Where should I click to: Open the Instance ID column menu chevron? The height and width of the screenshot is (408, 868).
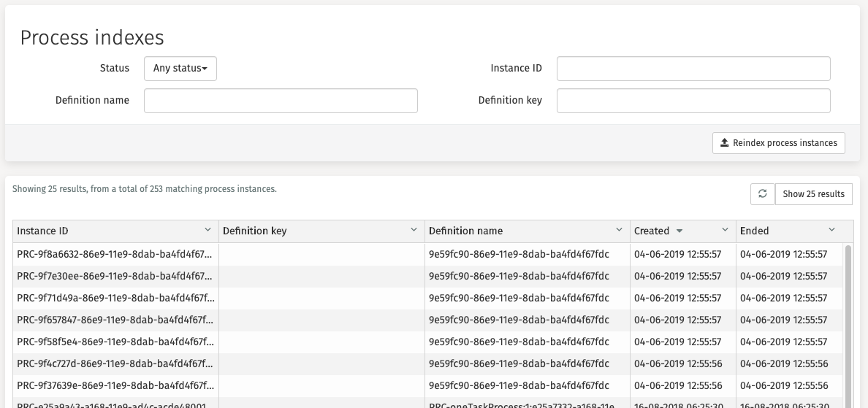pos(208,230)
